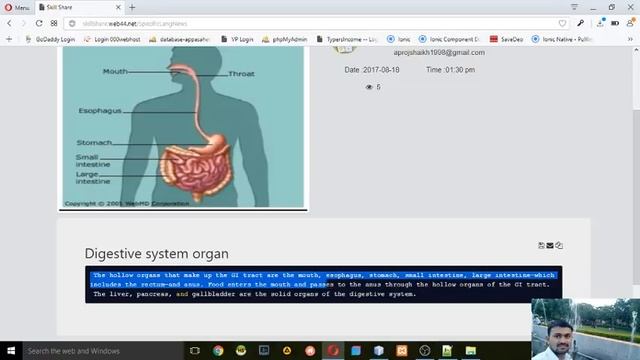
Task: Open the Notepad++ taskbar icon
Action: click(448, 351)
